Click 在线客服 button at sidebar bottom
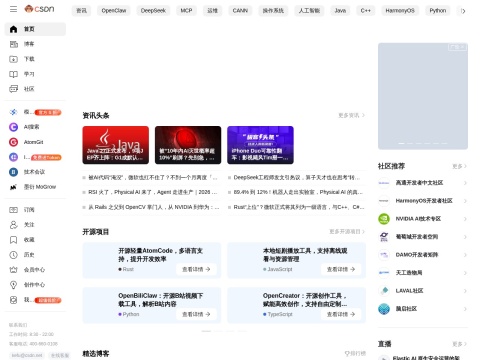The height and width of the screenshot is (360, 480). [59, 355]
